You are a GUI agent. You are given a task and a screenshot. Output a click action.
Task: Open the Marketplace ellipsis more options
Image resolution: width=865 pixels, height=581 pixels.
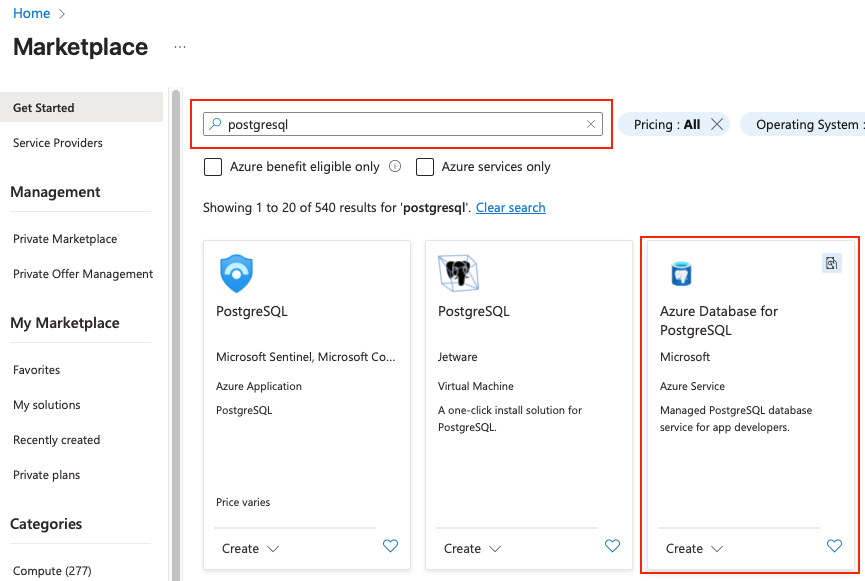point(180,47)
